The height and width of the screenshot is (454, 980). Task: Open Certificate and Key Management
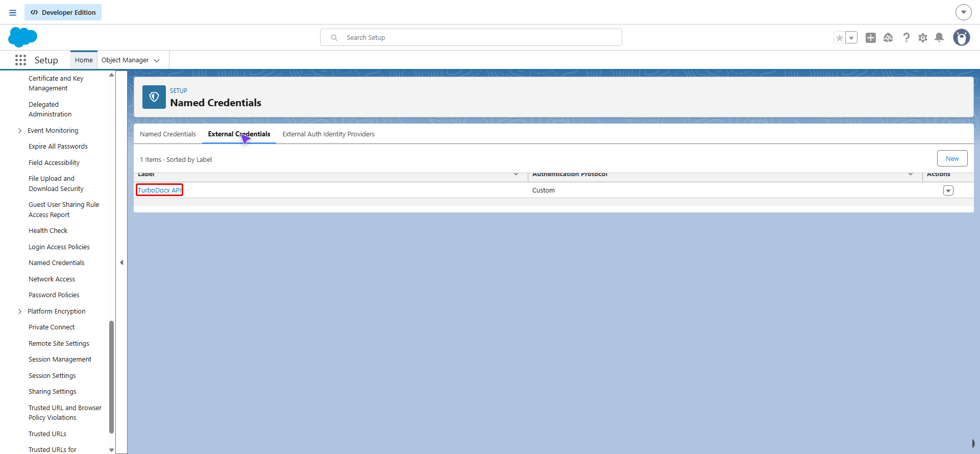click(56, 83)
